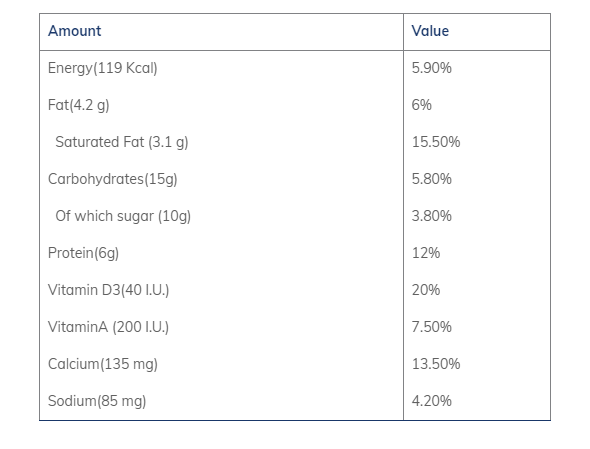
Task: Select the 7.50% vitamin A value
Action: click(x=432, y=327)
